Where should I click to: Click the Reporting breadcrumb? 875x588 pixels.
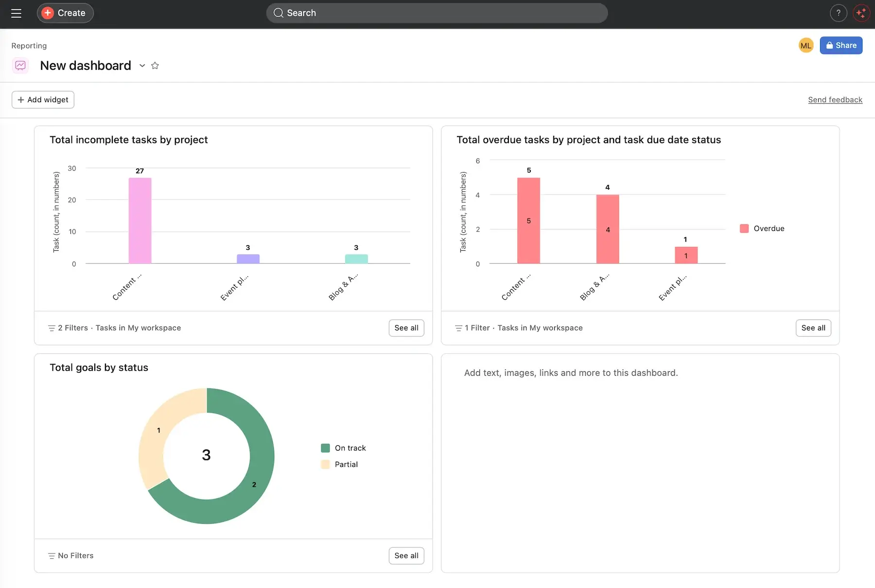[29, 46]
